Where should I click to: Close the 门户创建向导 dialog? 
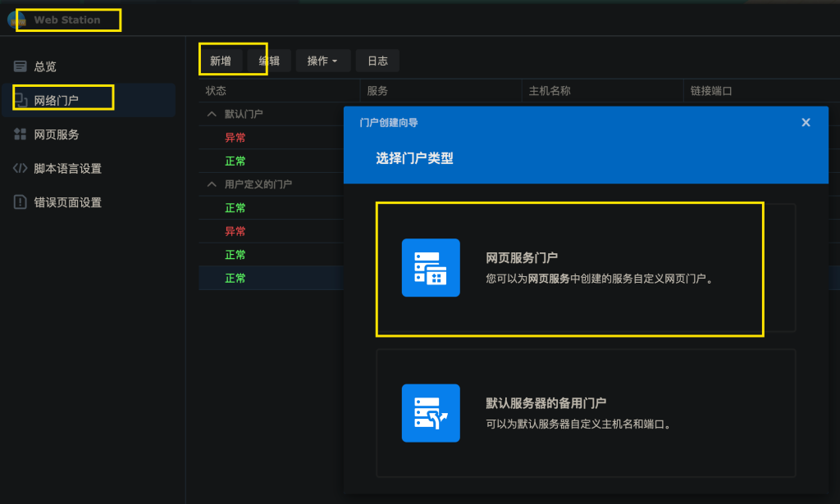point(806,121)
